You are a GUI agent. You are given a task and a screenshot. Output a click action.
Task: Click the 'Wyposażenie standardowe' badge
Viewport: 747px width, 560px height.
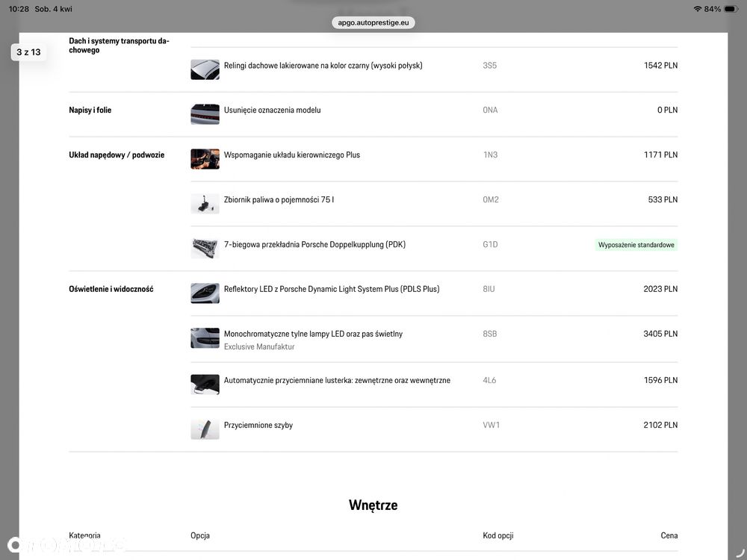[636, 245]
